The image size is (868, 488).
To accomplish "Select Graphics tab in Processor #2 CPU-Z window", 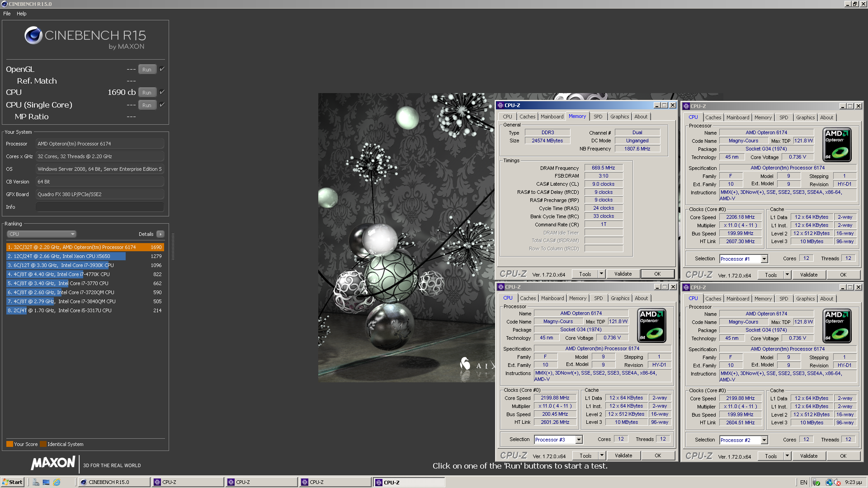I will click(806, 299).
